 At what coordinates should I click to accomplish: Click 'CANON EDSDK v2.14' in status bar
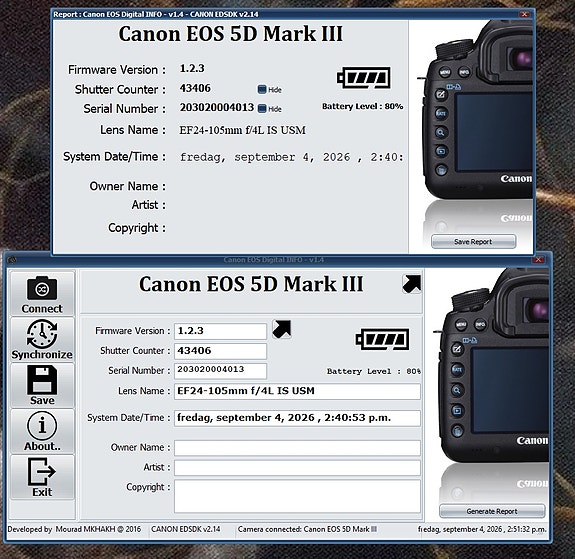[x=186, y=529]
